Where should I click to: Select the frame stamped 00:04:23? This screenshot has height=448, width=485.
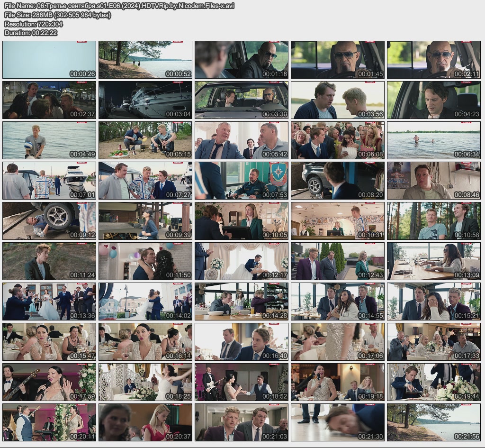coord(434,100)
